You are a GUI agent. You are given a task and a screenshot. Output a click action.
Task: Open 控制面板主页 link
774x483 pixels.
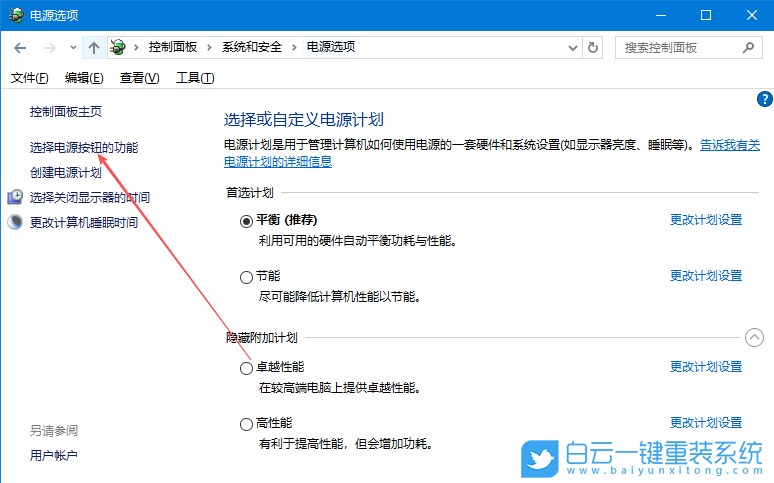pyautogui.click(x=66, y=112)
